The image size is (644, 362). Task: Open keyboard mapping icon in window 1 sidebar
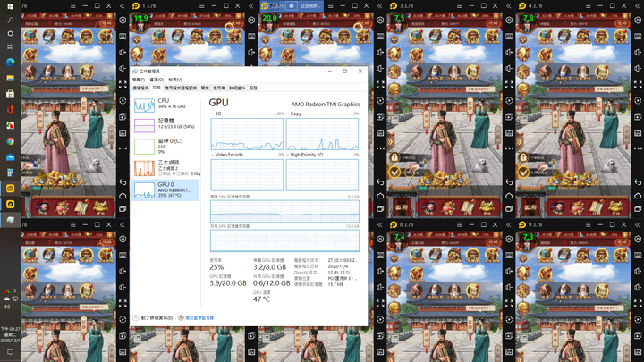(251, 36)
